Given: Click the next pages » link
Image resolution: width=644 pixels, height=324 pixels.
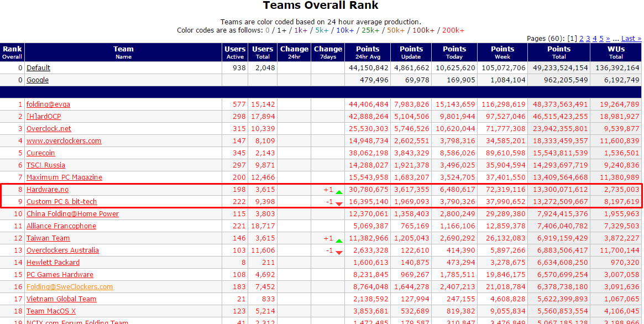Looking at the screenshot, I should pyautogui.click(x=608, y=39).
